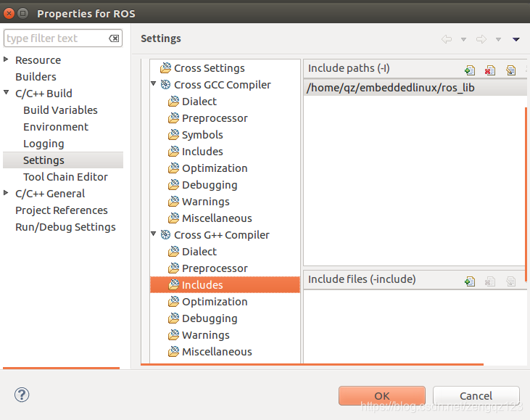
Task: Confirm changes with the OK button
Action: coord(382,395)
